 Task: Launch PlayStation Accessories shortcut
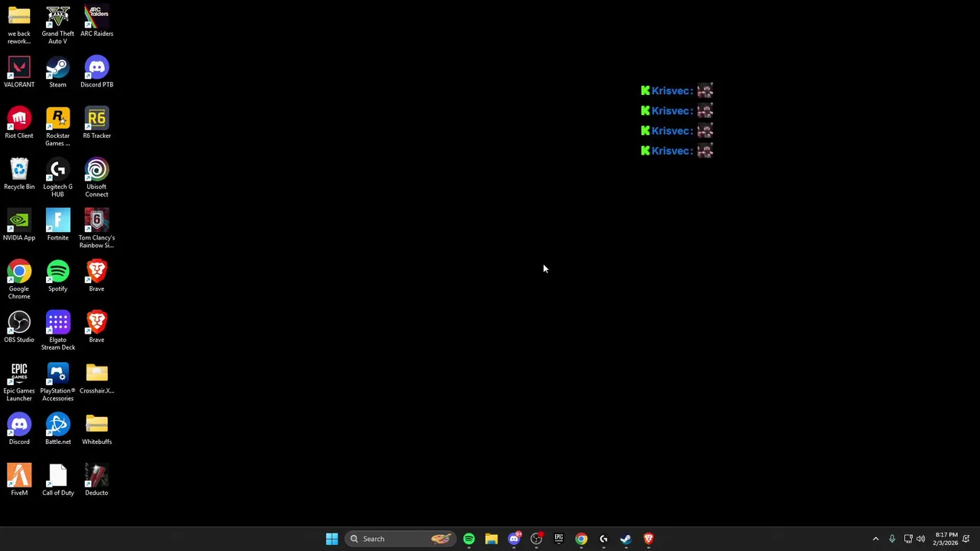pyautogui.click(x=57, y=383)
